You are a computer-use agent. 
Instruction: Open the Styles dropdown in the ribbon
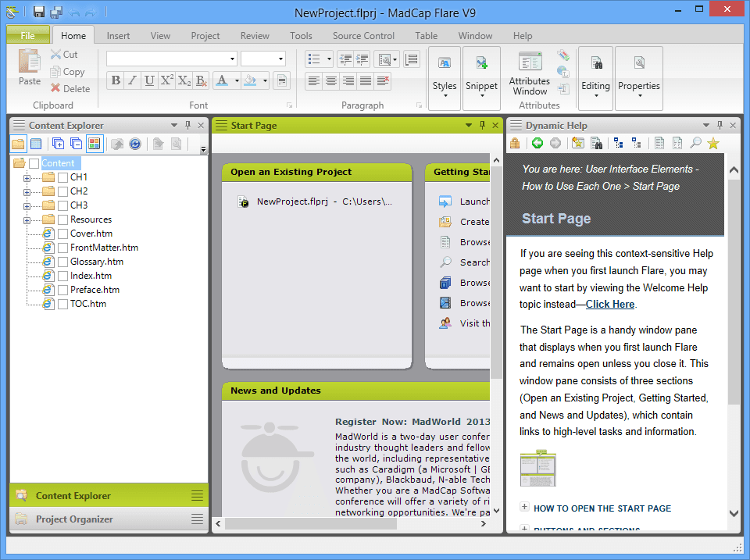click(445, 78)
